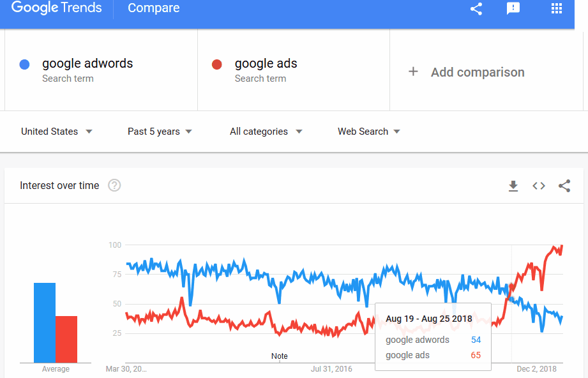
Task: Expand the Past 5 years dropdown
Action: click(x=160, y=132)
